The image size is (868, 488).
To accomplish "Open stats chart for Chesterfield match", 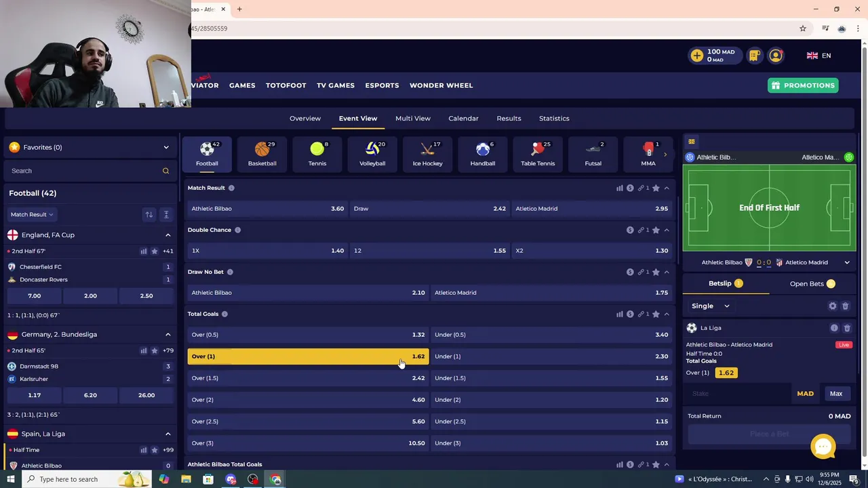I will point(144,251).
